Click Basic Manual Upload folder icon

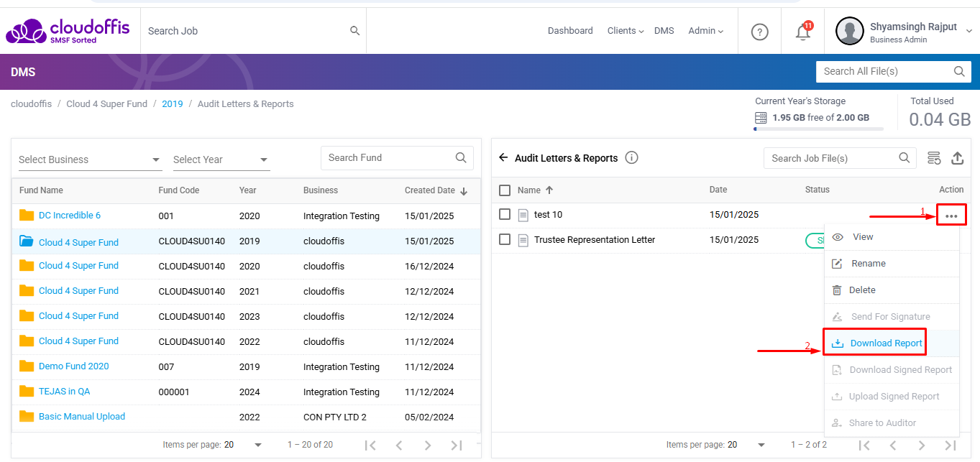pyautogui.click(x=27, y=416)
